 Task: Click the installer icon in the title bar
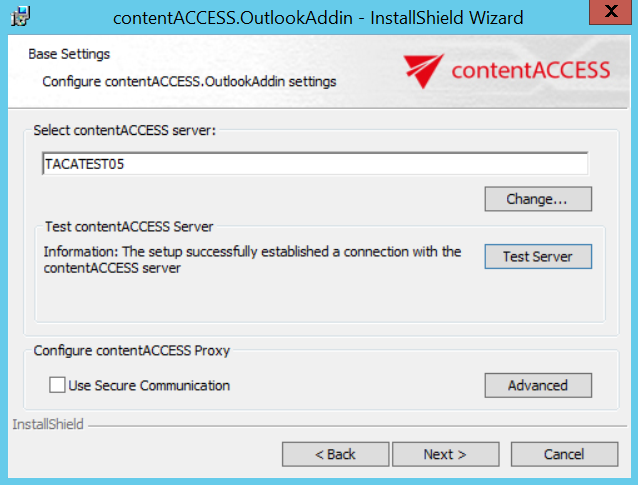(x=19, y=17)
